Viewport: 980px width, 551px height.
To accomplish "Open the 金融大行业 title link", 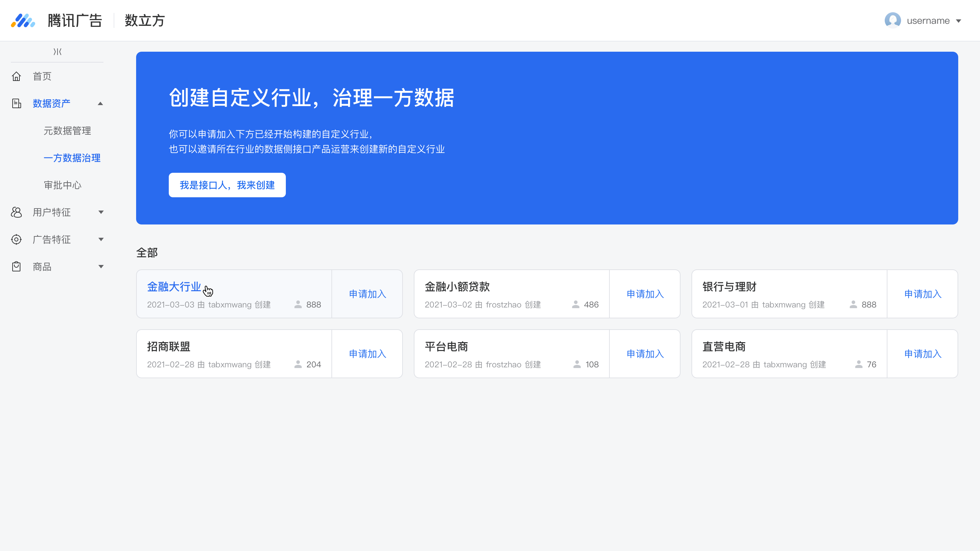I will click(174, 287).
